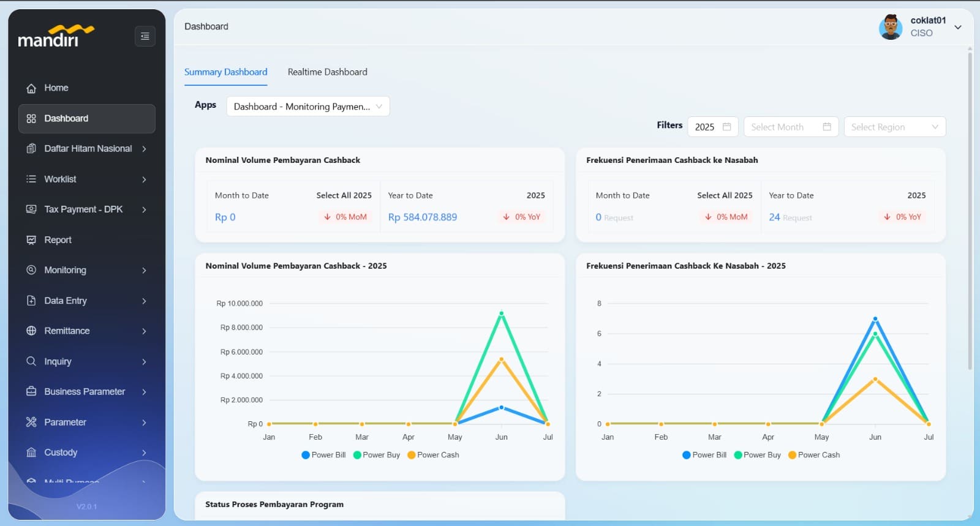Viewport: 980px width, 526px height.
Task: Click the Inquiry magnifier icon
Action: [31, 361]
